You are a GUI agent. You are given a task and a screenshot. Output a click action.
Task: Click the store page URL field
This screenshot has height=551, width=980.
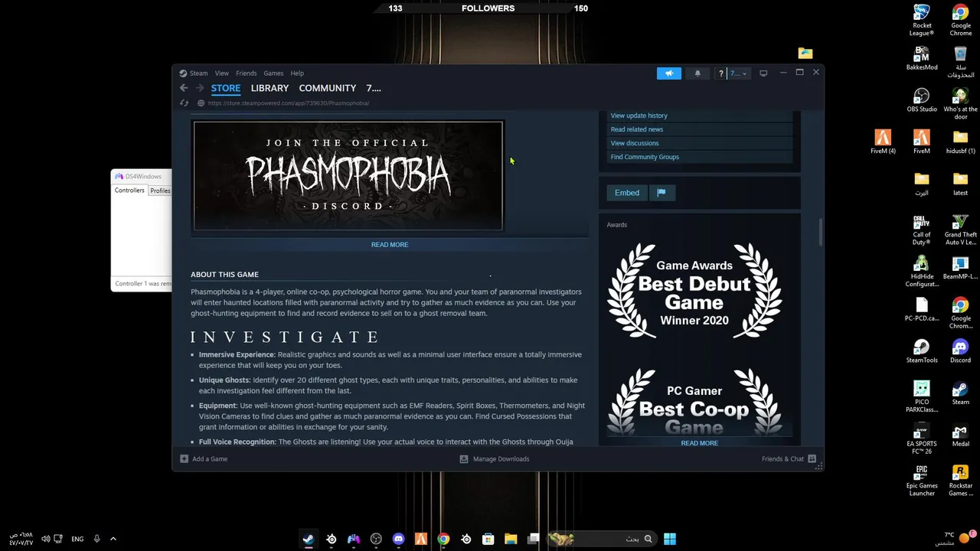click(x=288, y=103)
